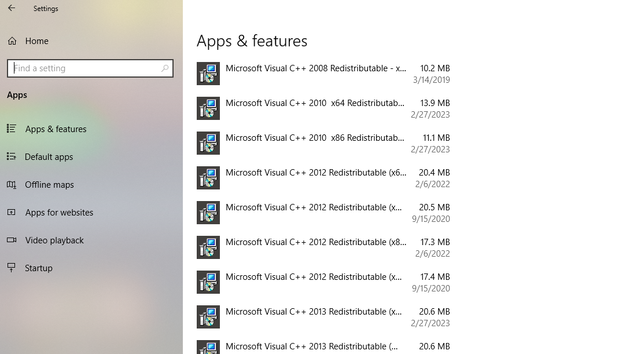The height and width of the screenshot is (354, 644).
Task: Click the Default apps sidebar icon
Action: tap(12, 156)
